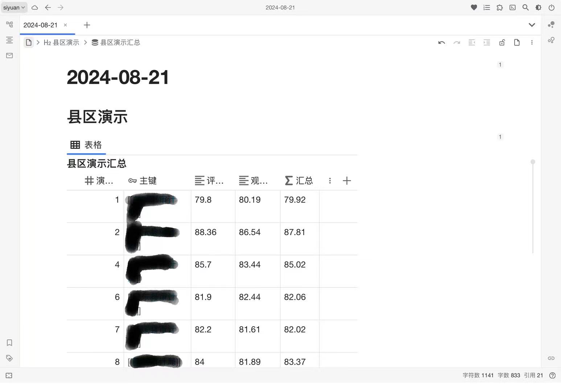
Task: Click the outdent icon in editor toolbar
Action: click(x=472, y=42)
